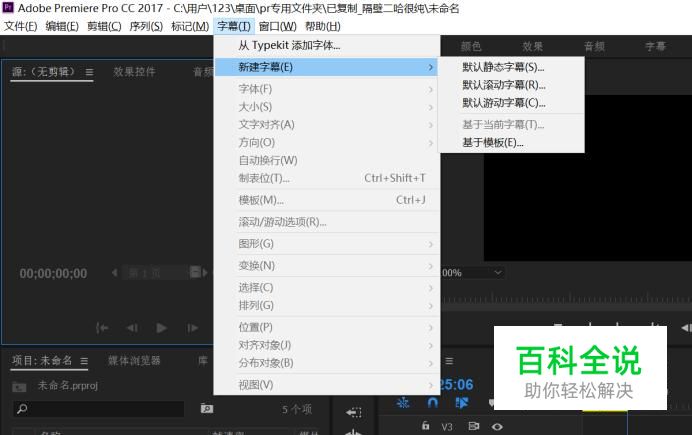Choose 默认静态字幕(S)... from submenu
The width and height of the screenshot is (692, 435).
(x=503, y=67)
